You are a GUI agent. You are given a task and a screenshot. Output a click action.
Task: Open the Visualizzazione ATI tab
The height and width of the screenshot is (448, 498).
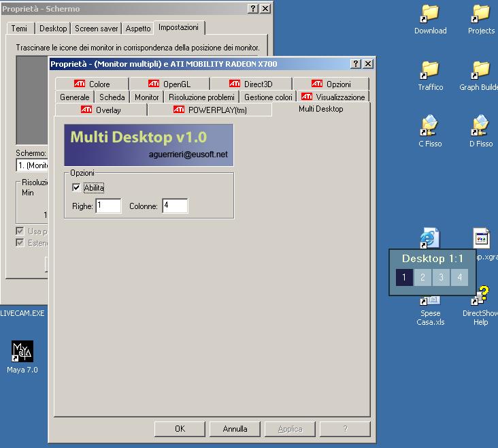click(x=333, y=97)
